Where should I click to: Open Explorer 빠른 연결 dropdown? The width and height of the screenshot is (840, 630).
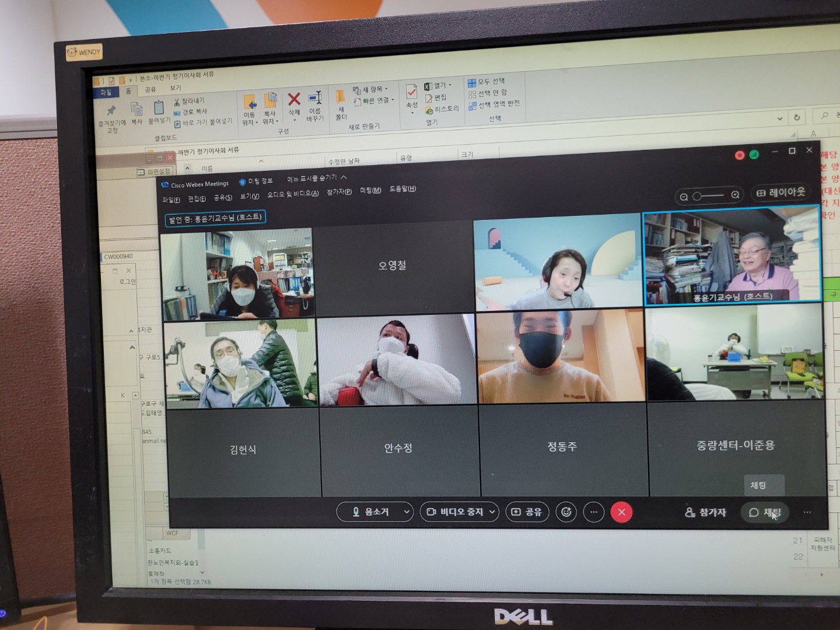pos(373,101)
